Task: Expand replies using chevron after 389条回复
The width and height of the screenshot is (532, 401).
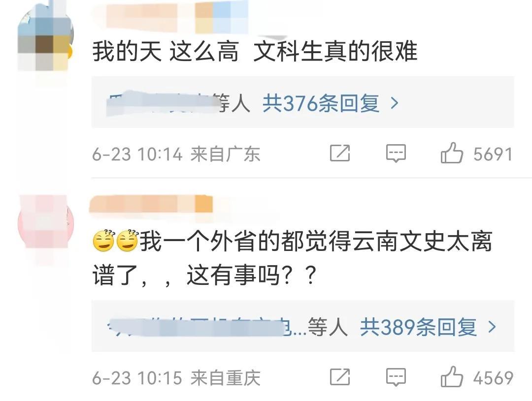Action: (492, 327)
